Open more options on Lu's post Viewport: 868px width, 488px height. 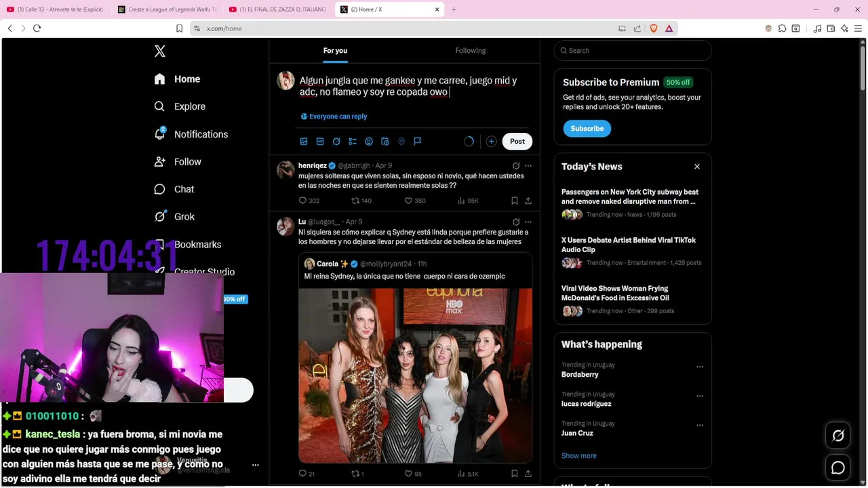click(528, 222)
